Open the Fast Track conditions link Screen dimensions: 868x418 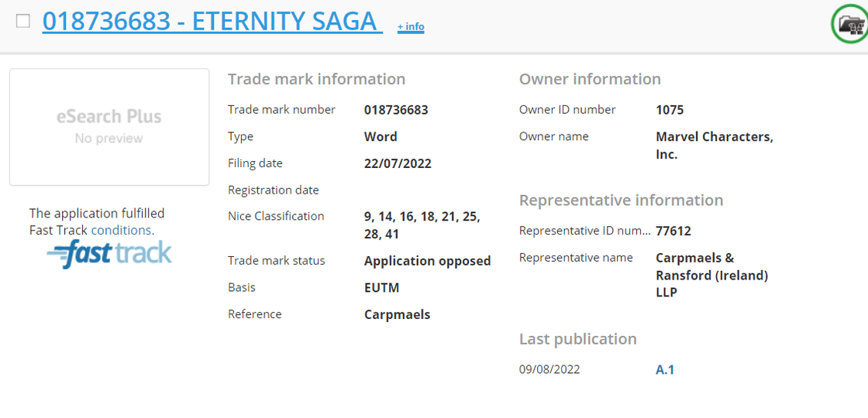(x=122, y=230)
